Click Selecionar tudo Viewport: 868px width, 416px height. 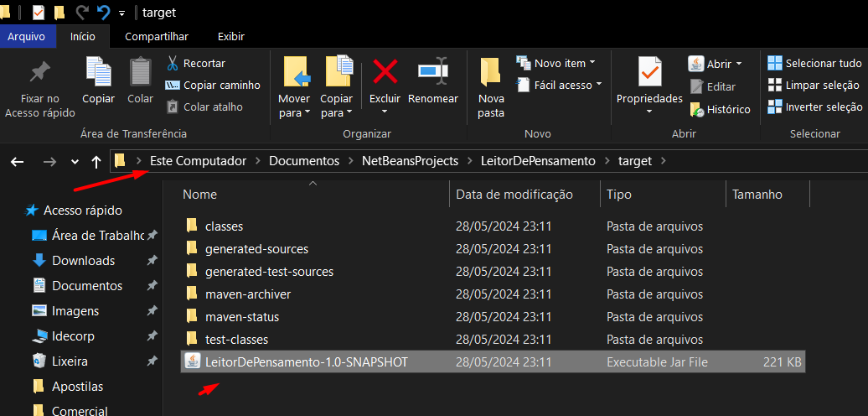pos(814,63)
